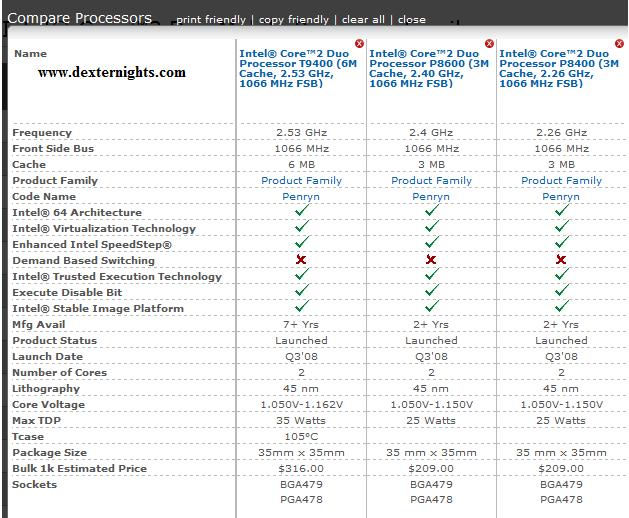Remove the P8600 processor from the comparison

489,44
